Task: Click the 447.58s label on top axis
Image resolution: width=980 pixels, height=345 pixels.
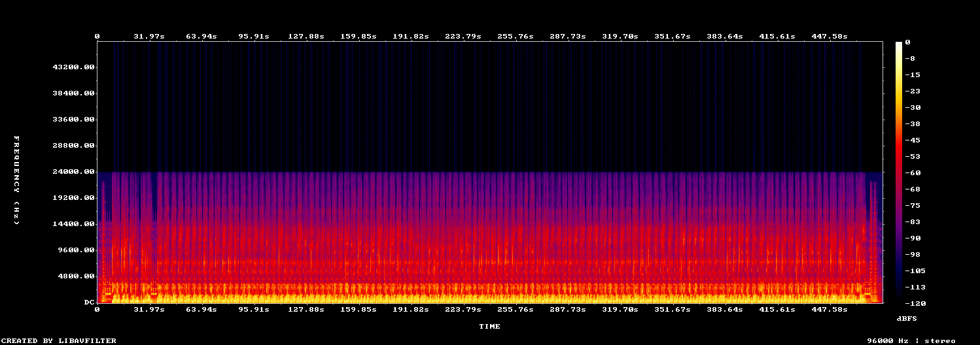Action: click(x=830, y=37)
